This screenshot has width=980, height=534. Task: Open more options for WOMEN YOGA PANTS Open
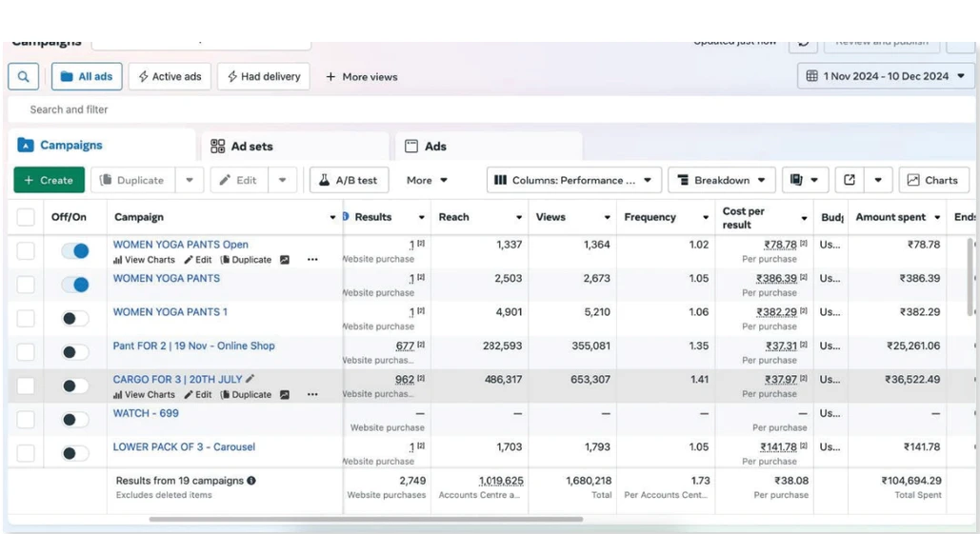(312, 260)
